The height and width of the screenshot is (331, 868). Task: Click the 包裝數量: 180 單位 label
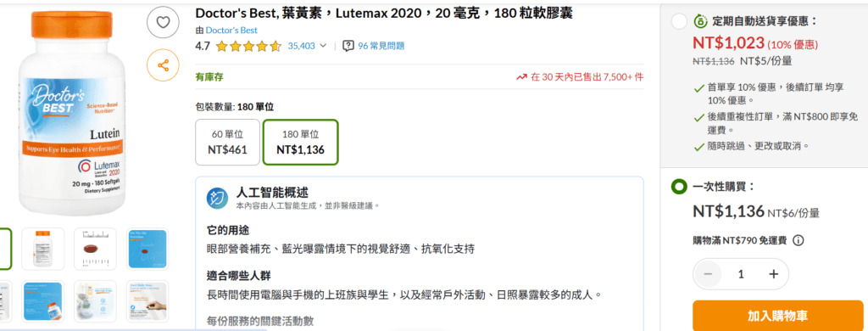(x=235, y=106)
